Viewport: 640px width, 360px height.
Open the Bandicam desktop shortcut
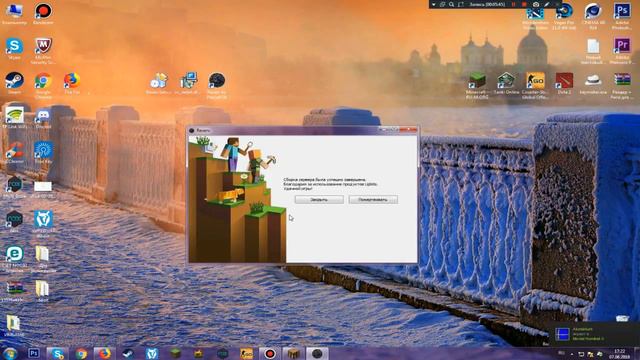pos(43,12)
